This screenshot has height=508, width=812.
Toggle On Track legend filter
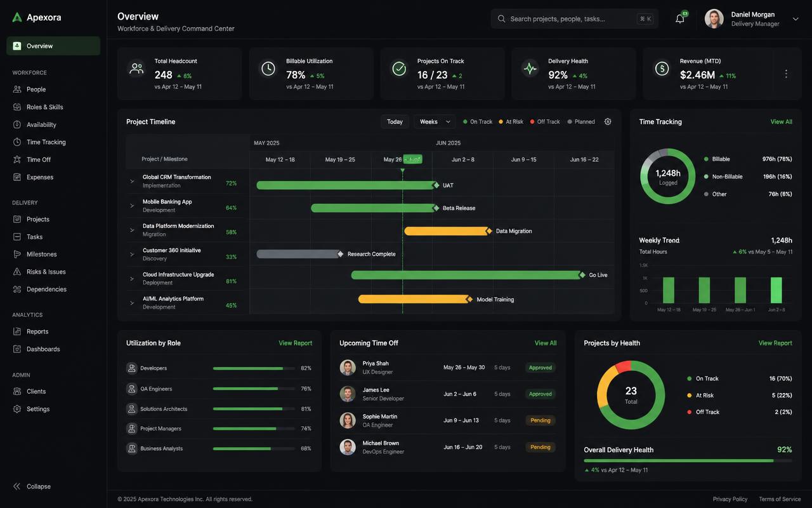pos(478,122)
